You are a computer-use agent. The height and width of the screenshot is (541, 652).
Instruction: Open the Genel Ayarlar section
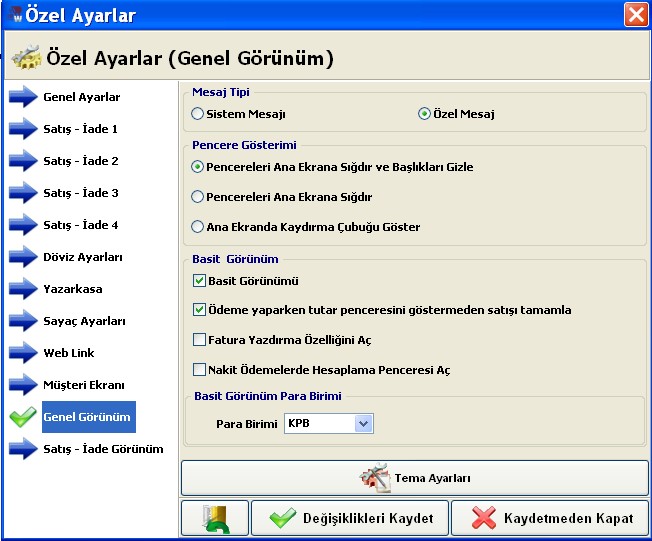pyautogui.click(x=82, y=97)
